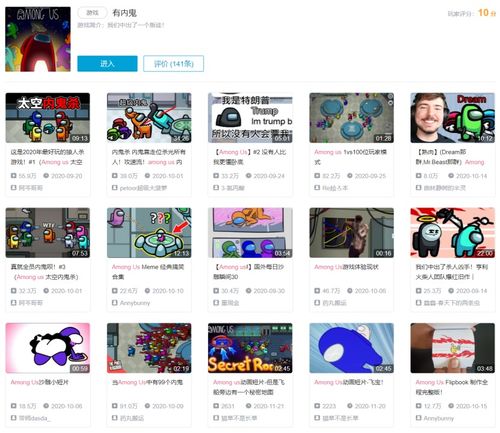The width and height of the screenshot is (500, 433).
Task: Open the Dream and MrBeast video thumbnail
Action: coord(453,118)
